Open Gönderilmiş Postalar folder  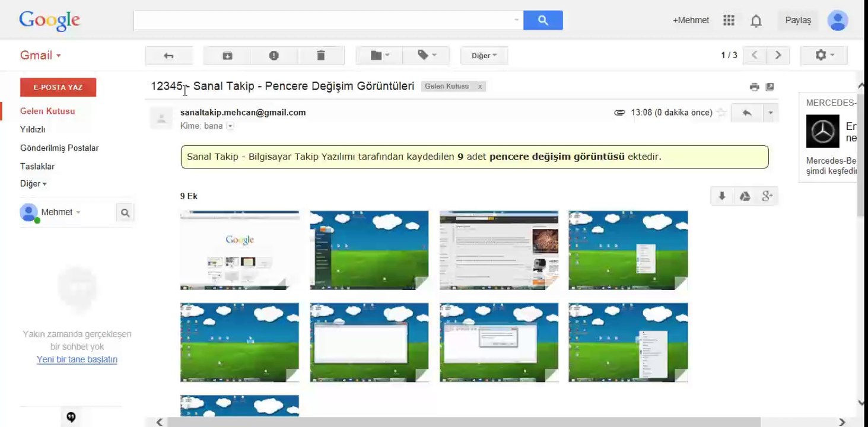[x=59, y=148]
